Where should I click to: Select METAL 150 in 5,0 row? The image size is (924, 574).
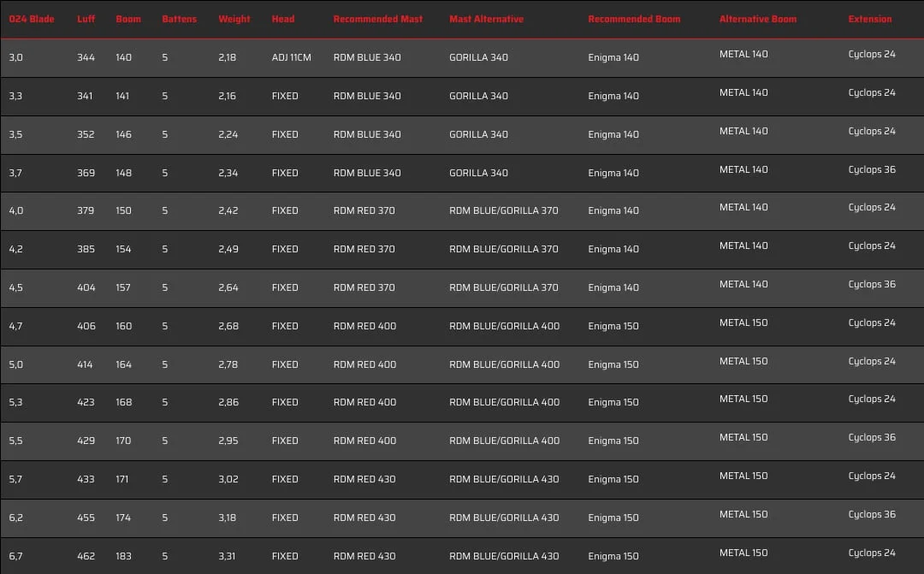[743, 361]
